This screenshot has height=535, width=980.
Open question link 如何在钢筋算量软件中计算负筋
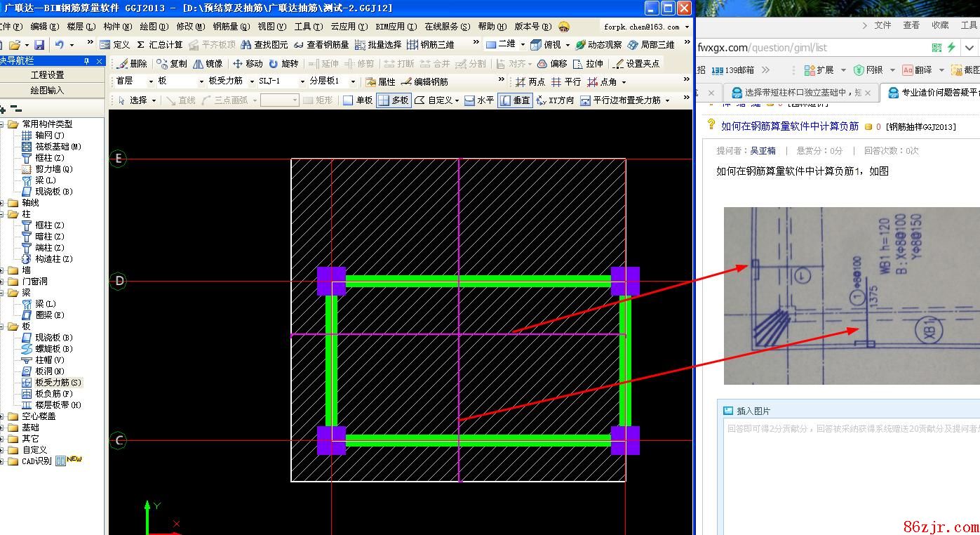(x=789, y=126)
